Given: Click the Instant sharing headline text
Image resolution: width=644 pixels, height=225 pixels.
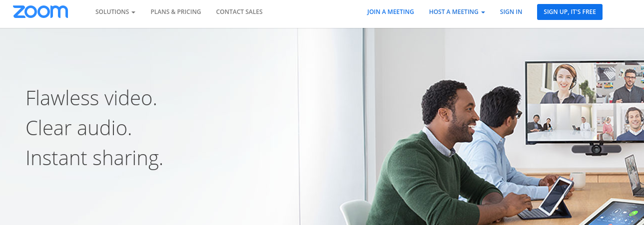Looking at the screenshot, I should point(94,158).
